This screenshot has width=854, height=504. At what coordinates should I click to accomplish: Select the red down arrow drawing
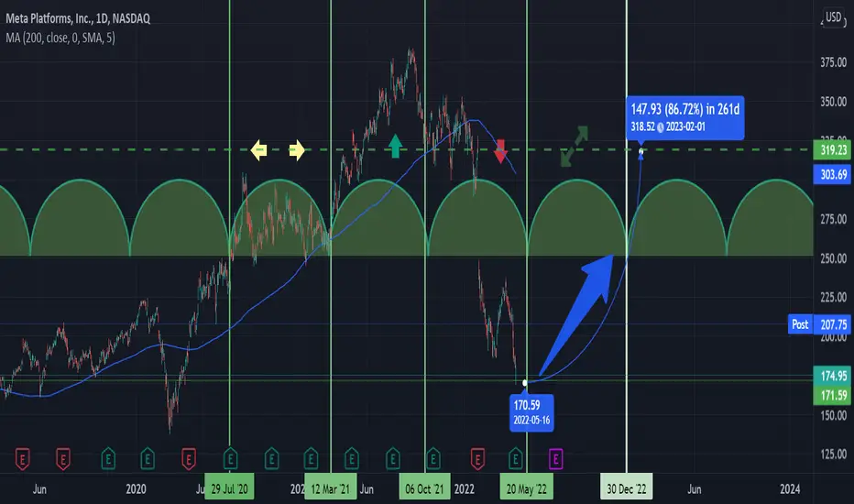pos(500,151)
